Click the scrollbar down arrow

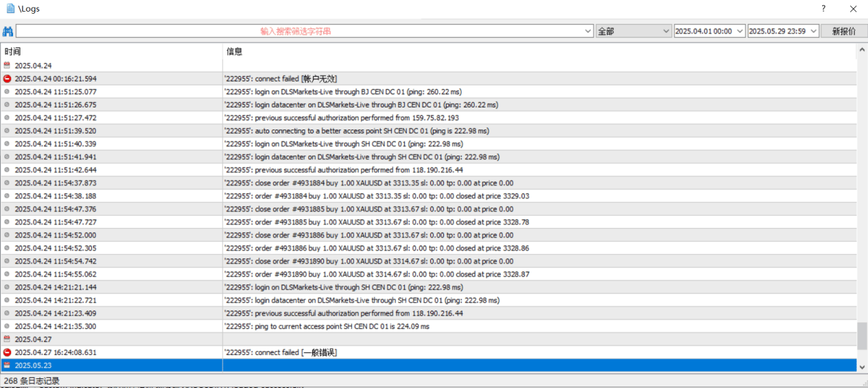point(862,367)
